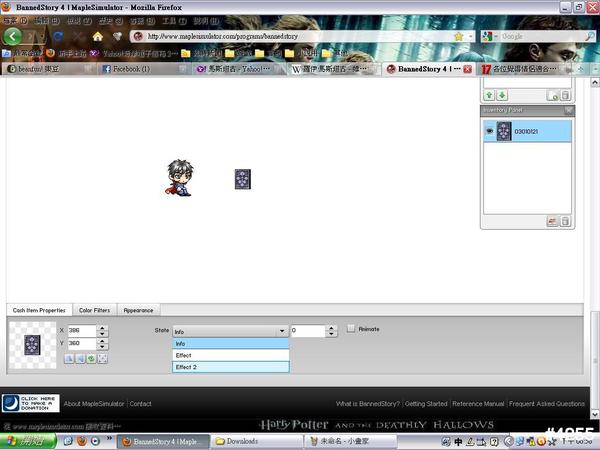Switch to the Color Filters tab
600x450 pixels.
tap(95, 310)
